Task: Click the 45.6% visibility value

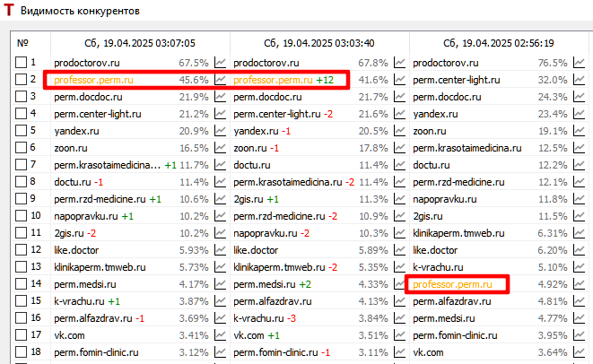Action: click(194, 80)
